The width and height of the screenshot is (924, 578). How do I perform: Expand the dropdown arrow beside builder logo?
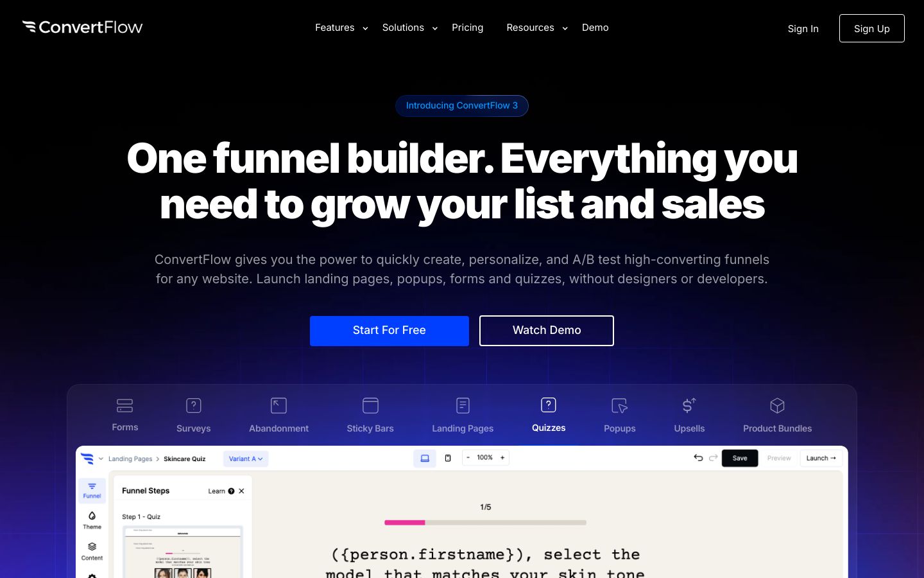pos(101,459)
